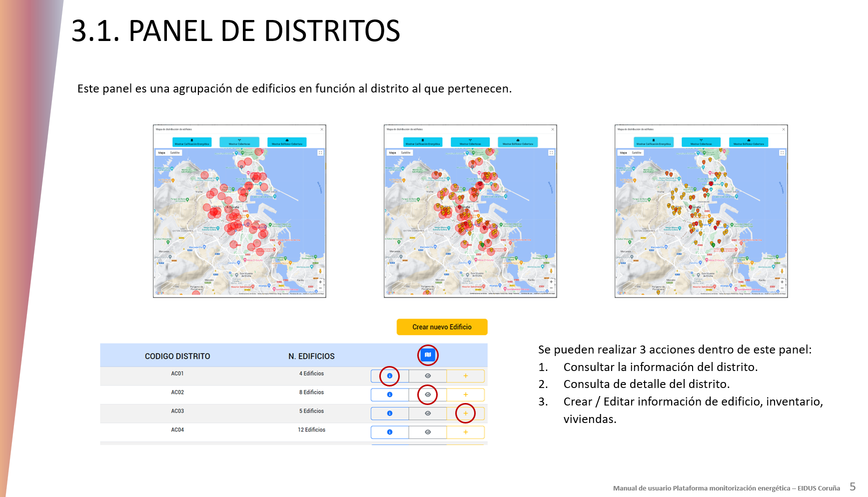The image size is (868, 497).
Task: Zoom in on the first map
Action: [x=320, y=282]
